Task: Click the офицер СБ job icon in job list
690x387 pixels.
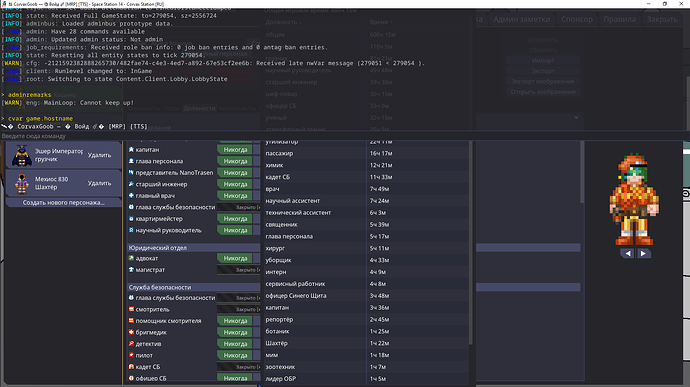Action: [131, 378]
